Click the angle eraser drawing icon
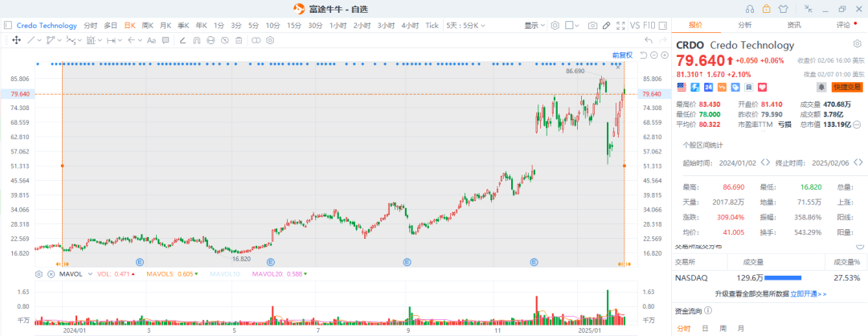 tap(183, 40)
